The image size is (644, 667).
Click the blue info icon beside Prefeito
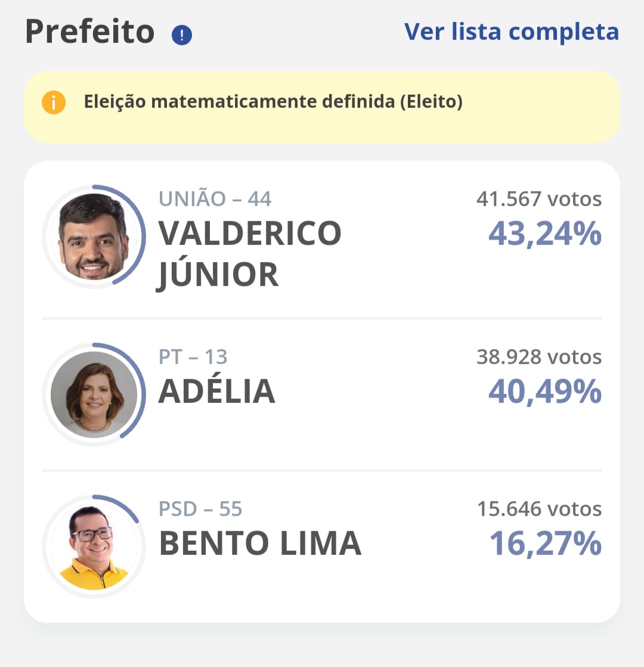pyautogui.click(x=182, y=35)
